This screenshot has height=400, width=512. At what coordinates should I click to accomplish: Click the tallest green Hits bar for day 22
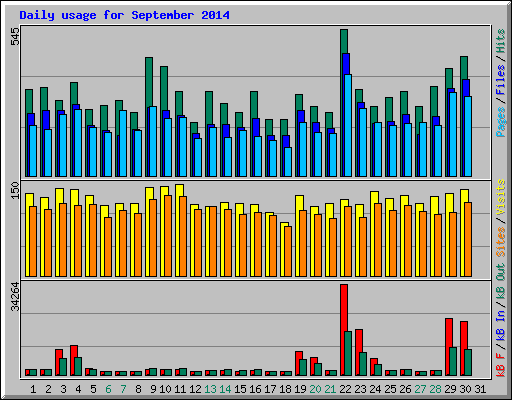pyautogui.click(x=344, y=41)
